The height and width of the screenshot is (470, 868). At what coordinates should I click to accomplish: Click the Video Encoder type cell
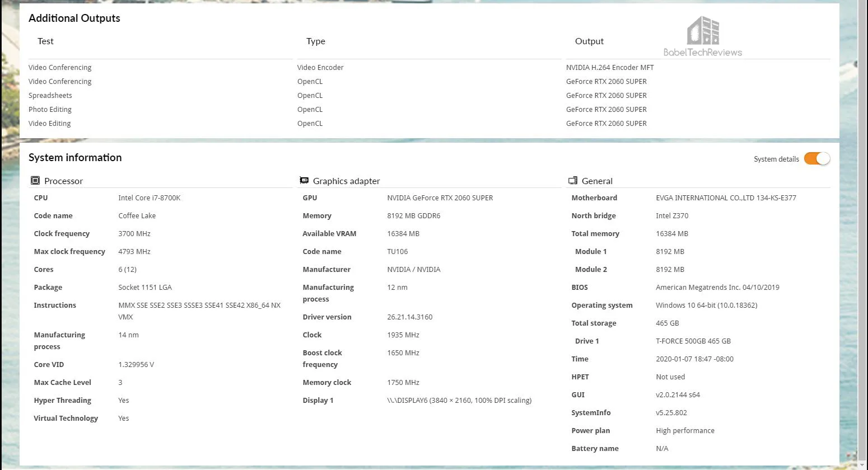(320, 68)
